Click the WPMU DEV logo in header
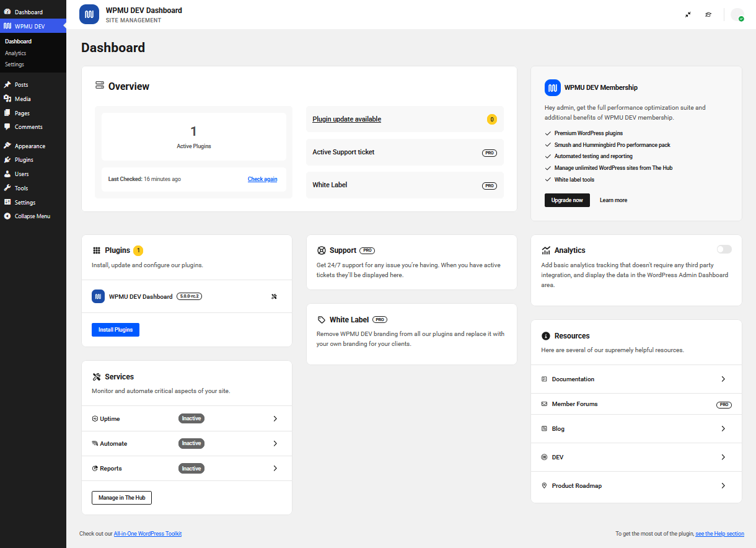 tap(89, 14)
